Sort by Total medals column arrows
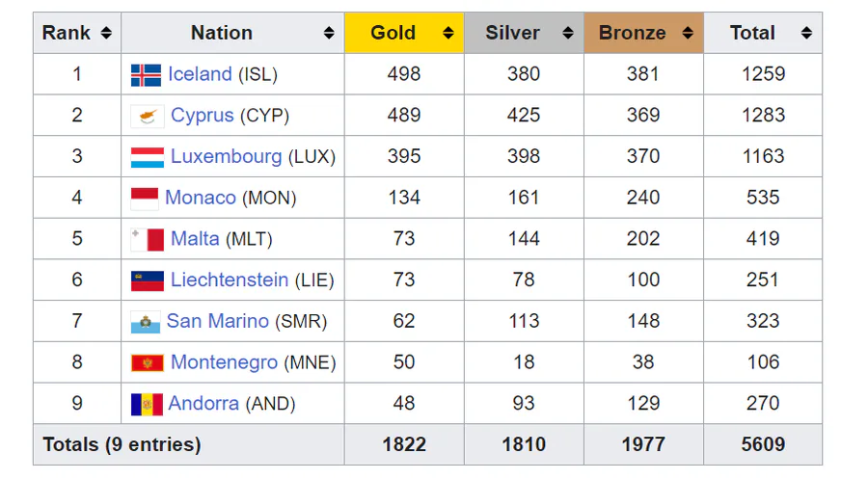This screenshot has width=868, height=480. [x=806, y=33]
